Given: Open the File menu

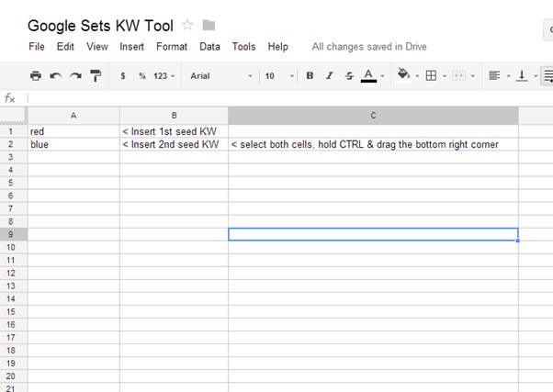Looking at the screenshot, I should (37, 47).
